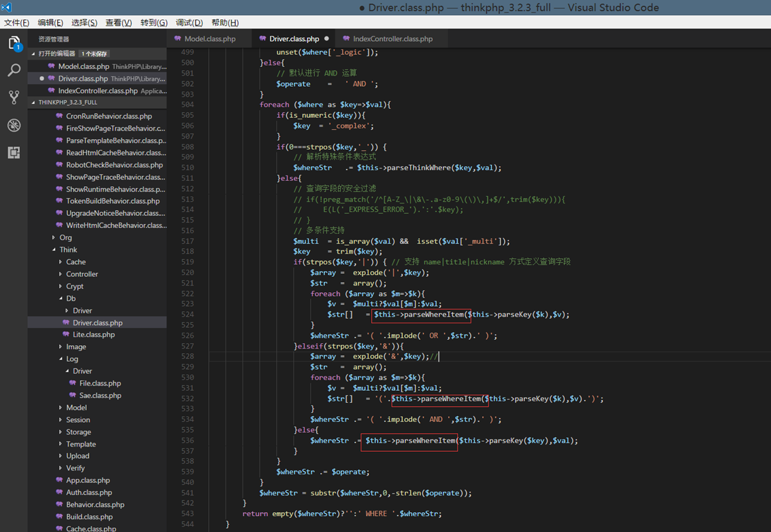The width and height of the screenshot is (771, 532).
Task: Expand the Model folder
Action: [x=60, y=407]
